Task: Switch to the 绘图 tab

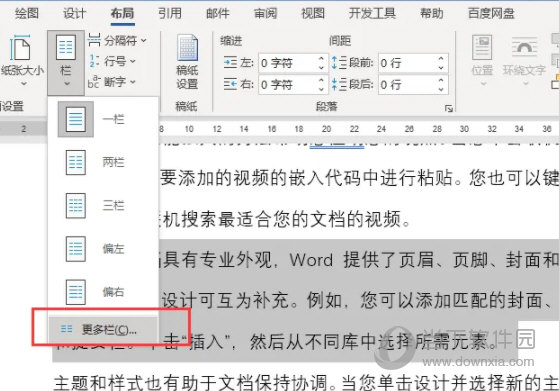Action: [x=27, y=14]
